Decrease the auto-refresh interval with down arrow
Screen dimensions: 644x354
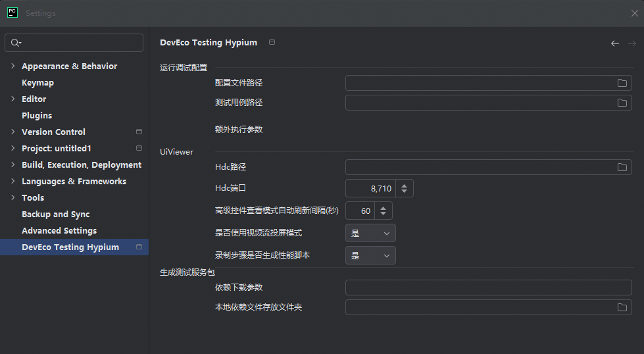coord(384,214)
